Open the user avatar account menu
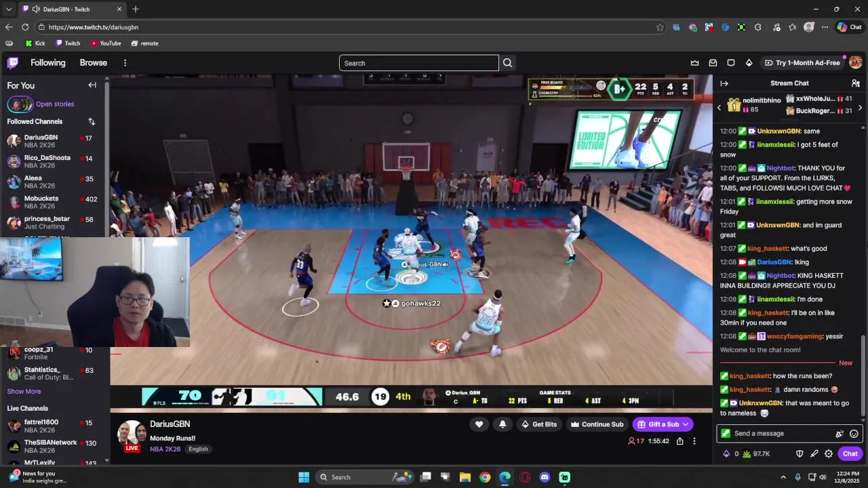 point(855,62)
